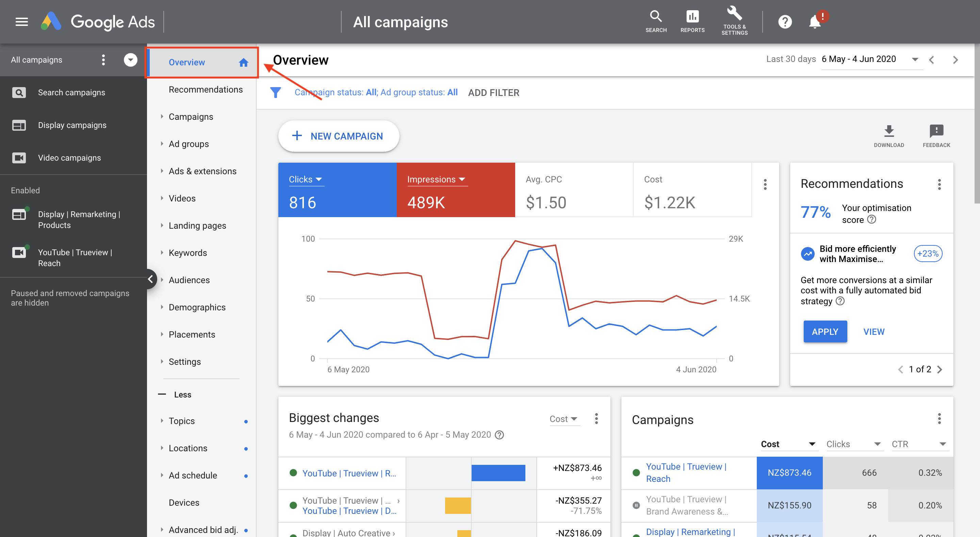Select Display campaigns in the left sidebar
The width and height of the screenshot is (980, 537).
pos(72,125)
